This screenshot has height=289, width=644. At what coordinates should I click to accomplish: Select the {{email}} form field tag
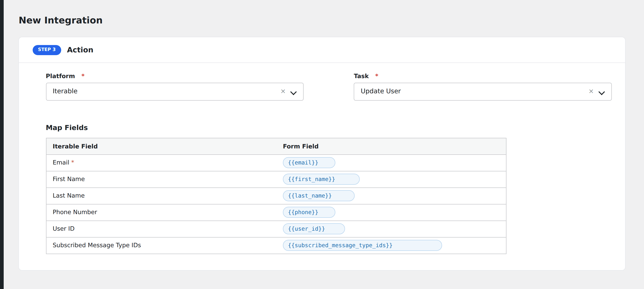[x=309, y=163]
